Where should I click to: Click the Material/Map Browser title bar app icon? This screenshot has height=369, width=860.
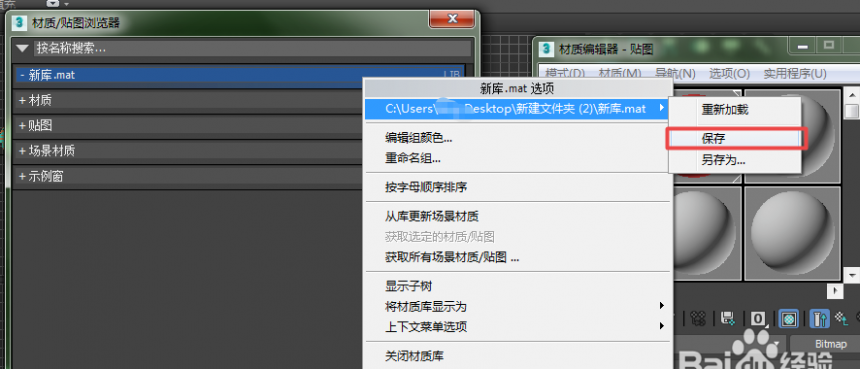[x=19, y=23]
